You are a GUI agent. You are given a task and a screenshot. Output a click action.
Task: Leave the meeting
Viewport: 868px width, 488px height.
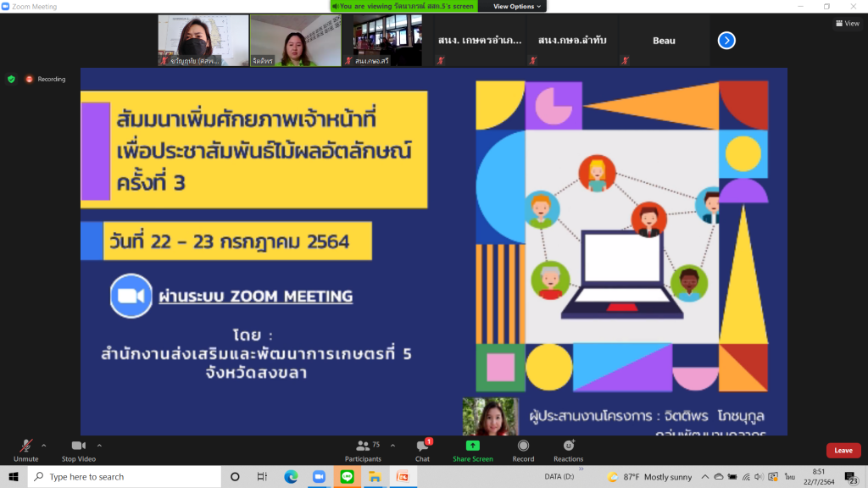(x=843, y=451)
